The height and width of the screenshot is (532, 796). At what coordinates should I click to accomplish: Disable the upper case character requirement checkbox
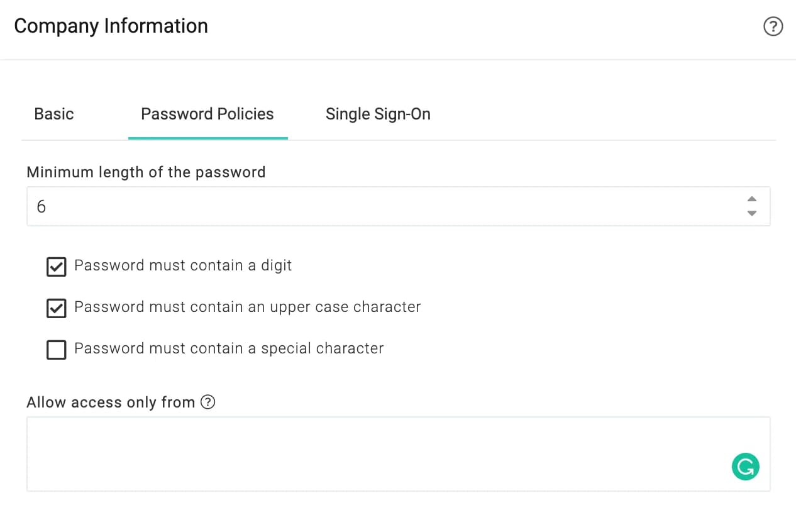pyautogui.click(x=57, y=308)
